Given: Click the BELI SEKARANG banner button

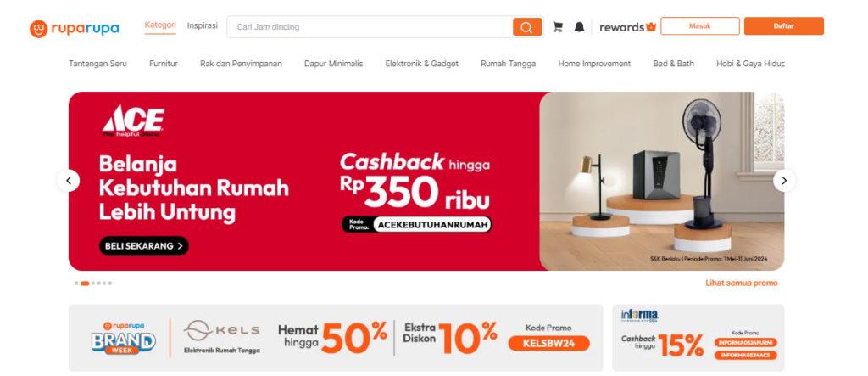Looking at the screenshot, I should (x=144, y=245).
